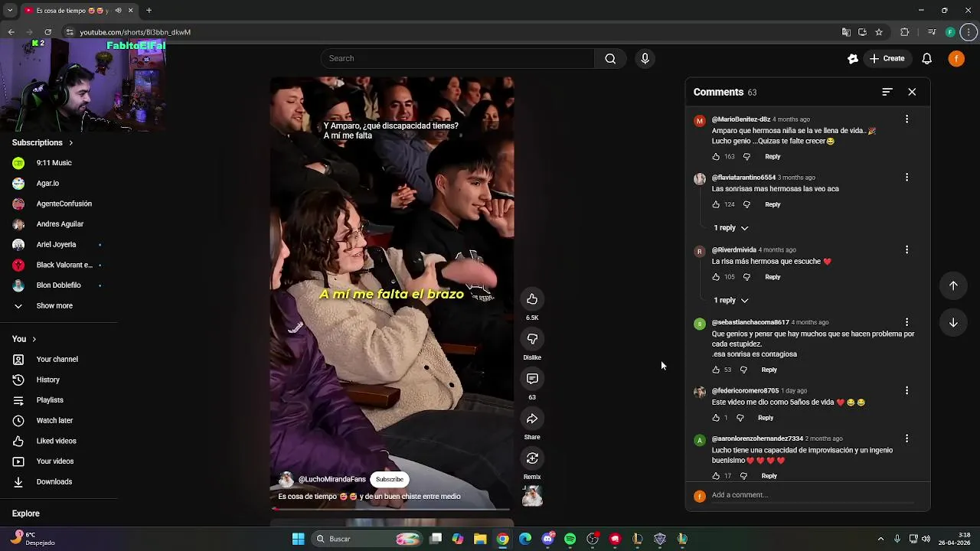This screenshot has height=551, width=980.
Task: Reload the page in Chrome
Action: [x=47, y=32]
